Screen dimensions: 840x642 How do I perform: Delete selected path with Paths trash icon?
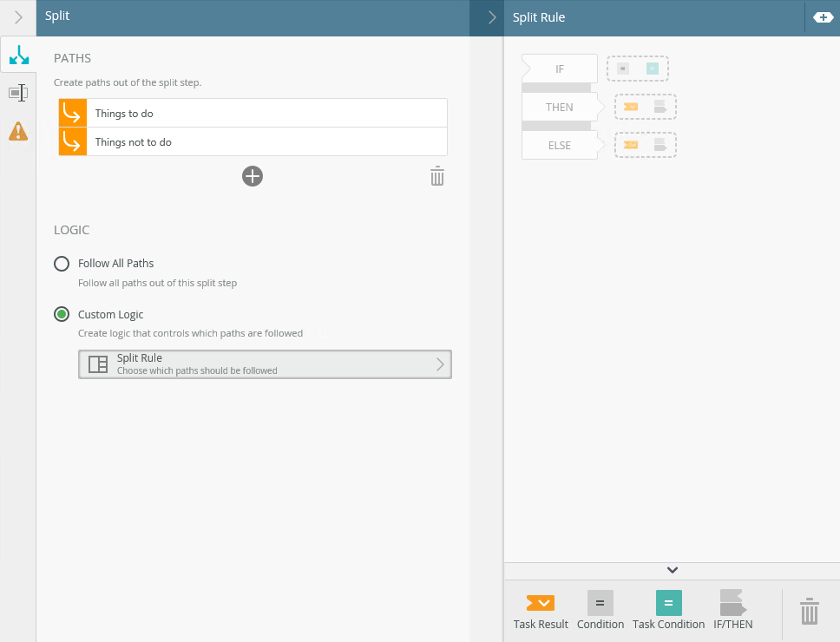pyautogui.click(x=437, y=177)
